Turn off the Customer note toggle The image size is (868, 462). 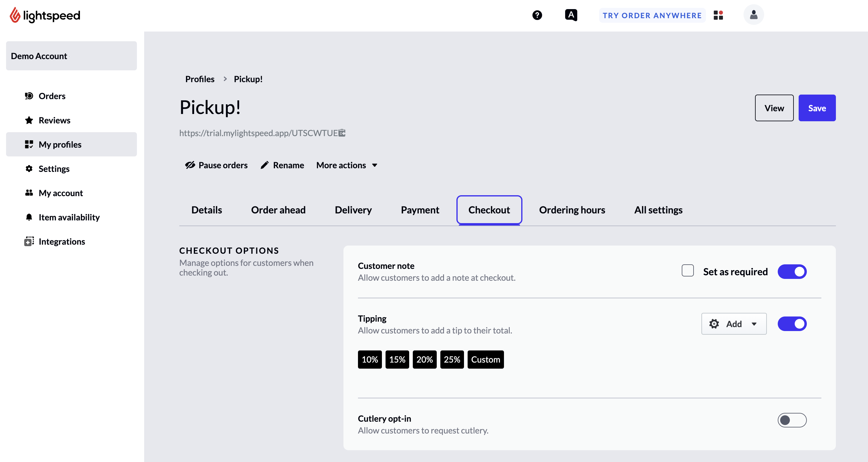click(792, 272)
